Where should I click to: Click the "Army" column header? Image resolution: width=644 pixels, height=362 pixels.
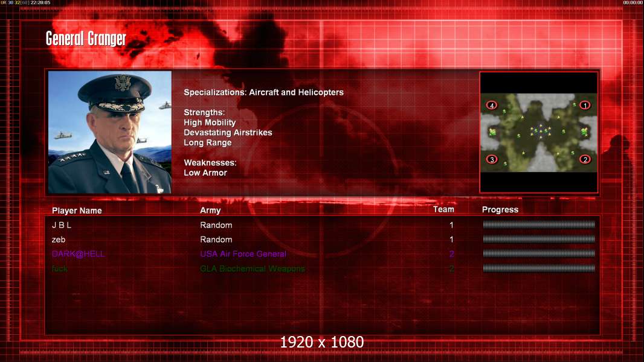(x=210, y=211)
